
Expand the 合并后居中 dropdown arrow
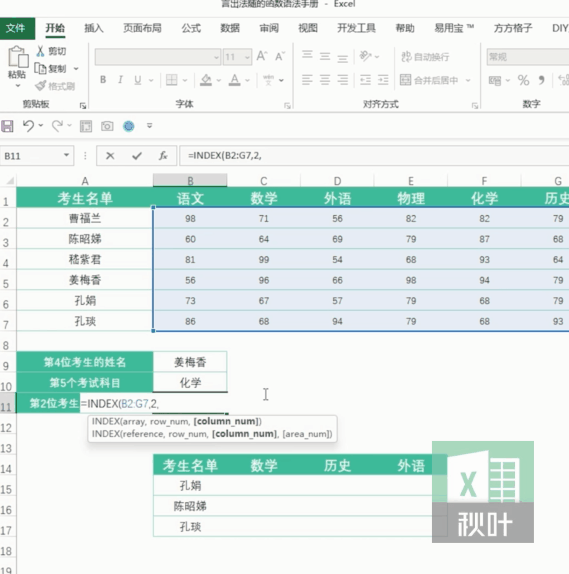(x=468, y=80)
